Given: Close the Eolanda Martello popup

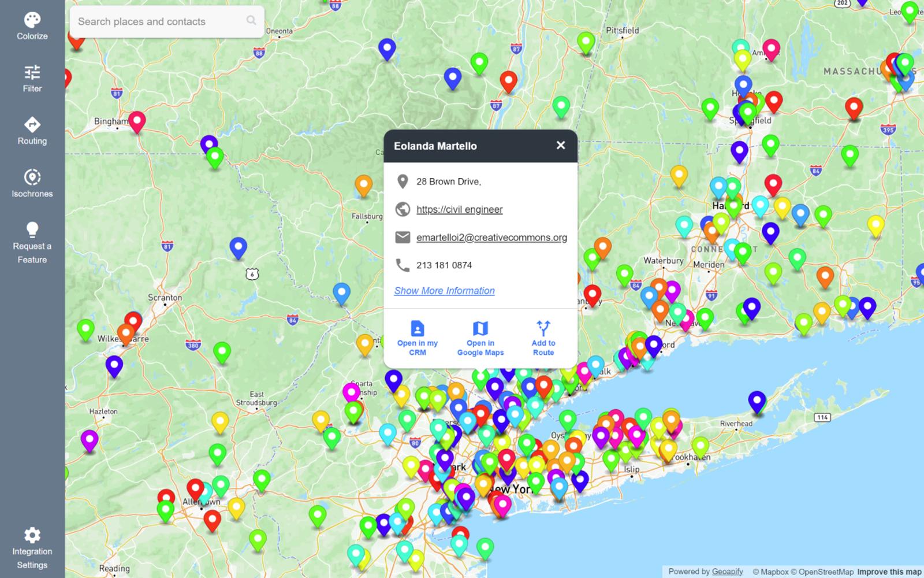Looking at the screenshot, I should (561, 145).
